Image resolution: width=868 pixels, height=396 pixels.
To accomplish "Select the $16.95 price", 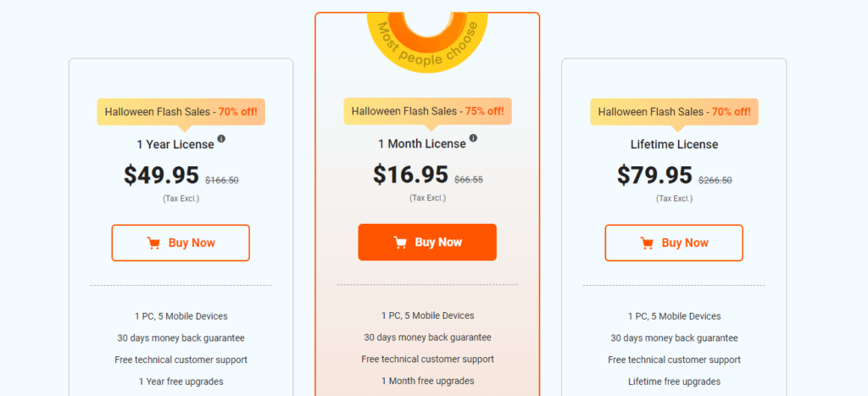I will tap(410, 175).
